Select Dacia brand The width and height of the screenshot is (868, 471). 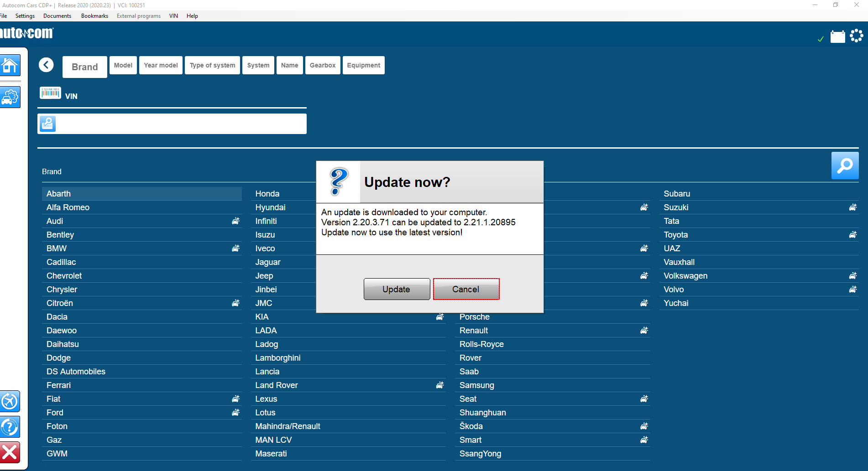(x=142, y=317)
